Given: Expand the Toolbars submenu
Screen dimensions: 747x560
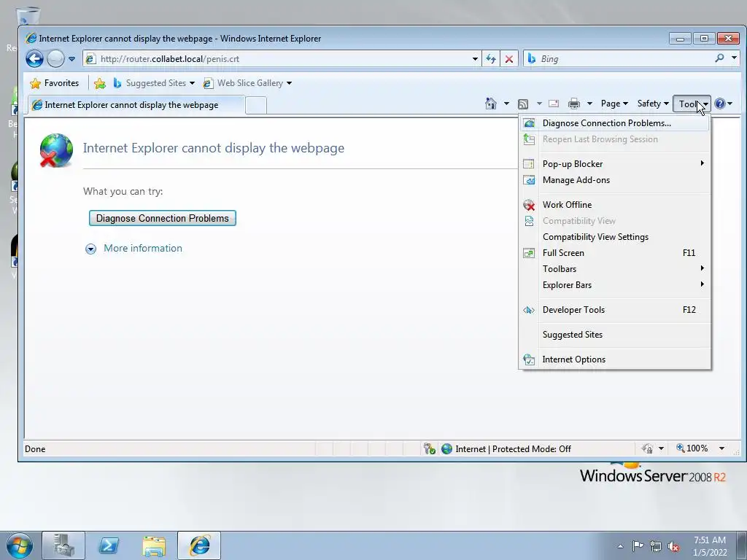Looking at the screenshot, I should [x=615, y=269].
